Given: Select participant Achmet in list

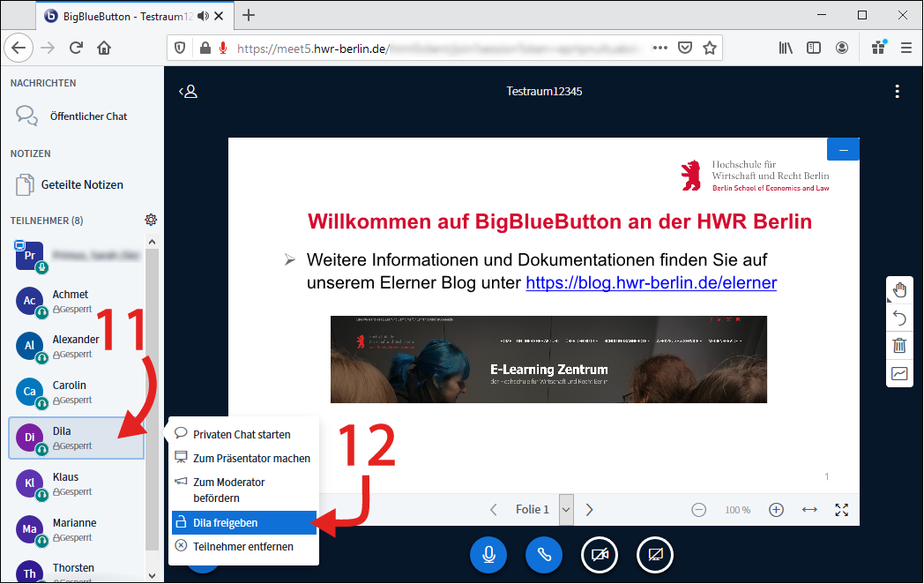Looking at the screenshot, I should coord(77,301).
